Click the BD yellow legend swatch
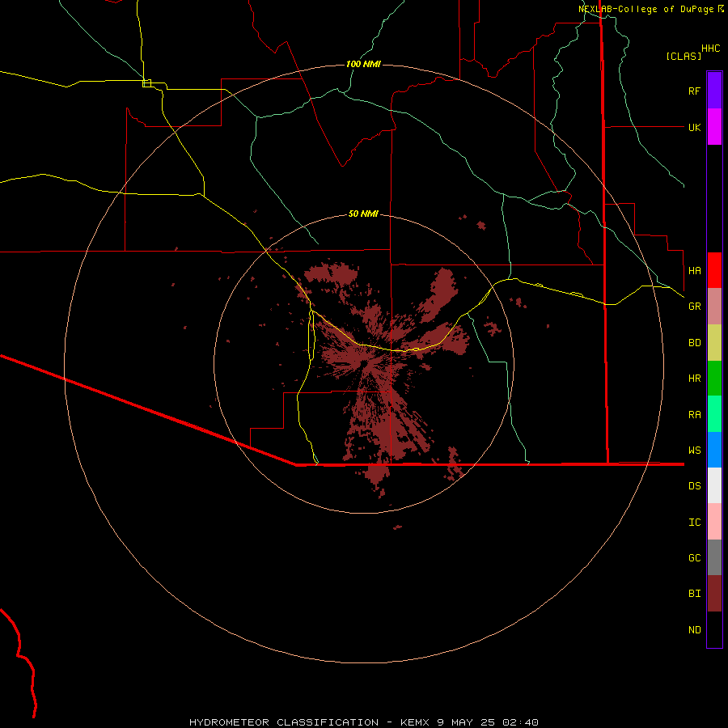This screenshot has width=728, height=728. [x=714, y=343]
